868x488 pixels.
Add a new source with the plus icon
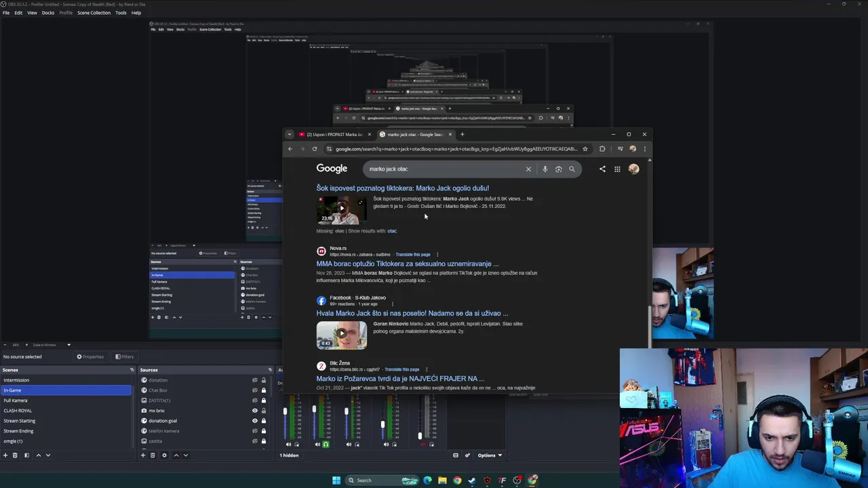(x=143, y=455)
